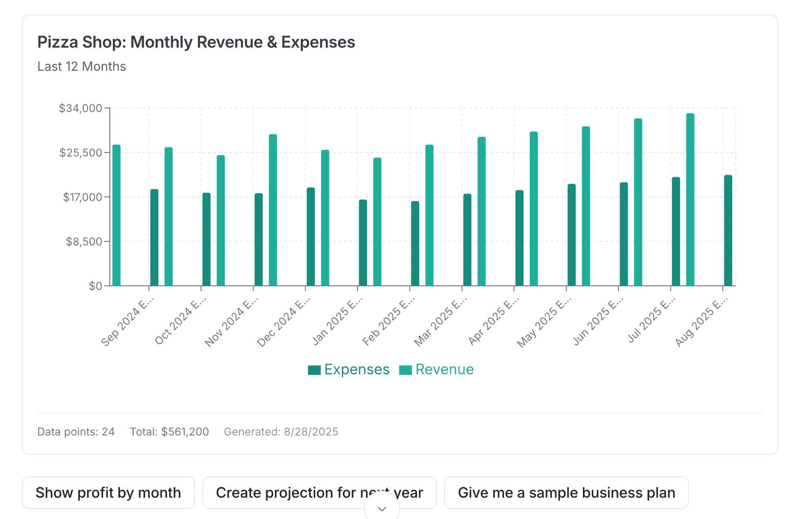
Task: Click the Feb 2025 Expenses bar
Action: tap(415, 244)
